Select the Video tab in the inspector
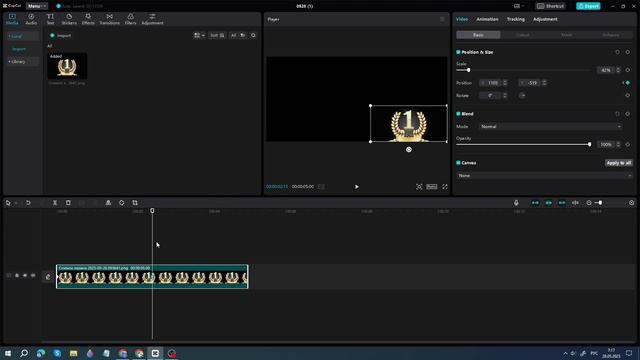This screenshot has height=360, width=640. [x=462, y=19]
